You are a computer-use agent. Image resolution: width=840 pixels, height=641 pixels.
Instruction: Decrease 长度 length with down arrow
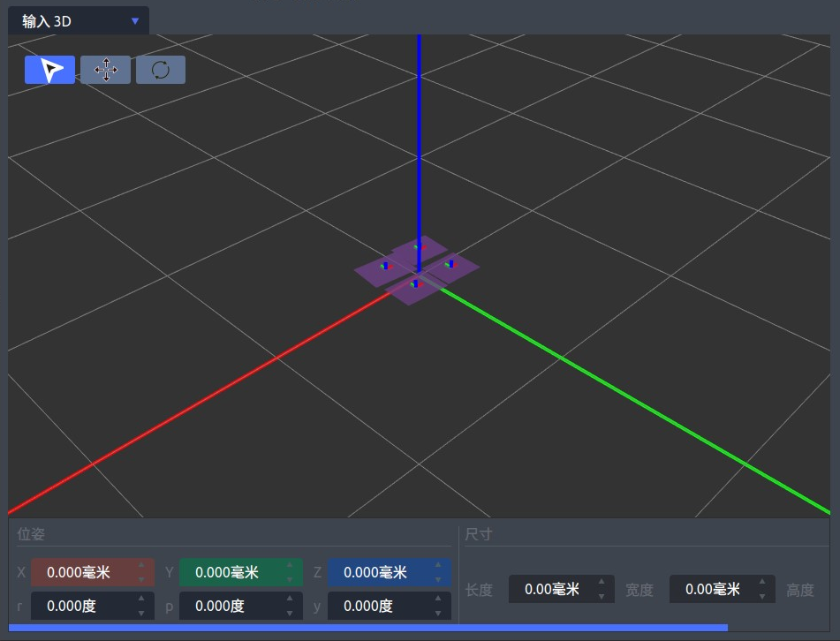(601, 596)
